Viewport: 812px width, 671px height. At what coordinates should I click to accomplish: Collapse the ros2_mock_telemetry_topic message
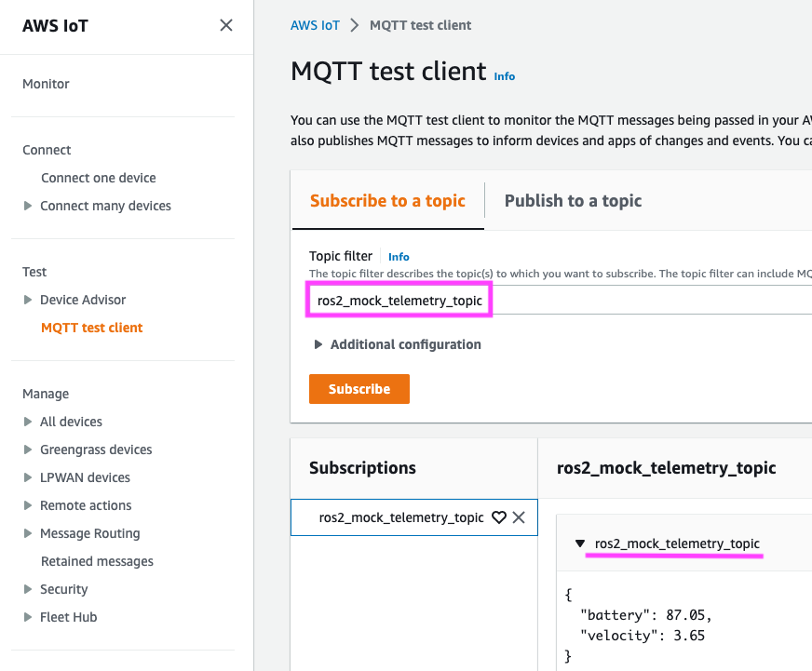580,544
